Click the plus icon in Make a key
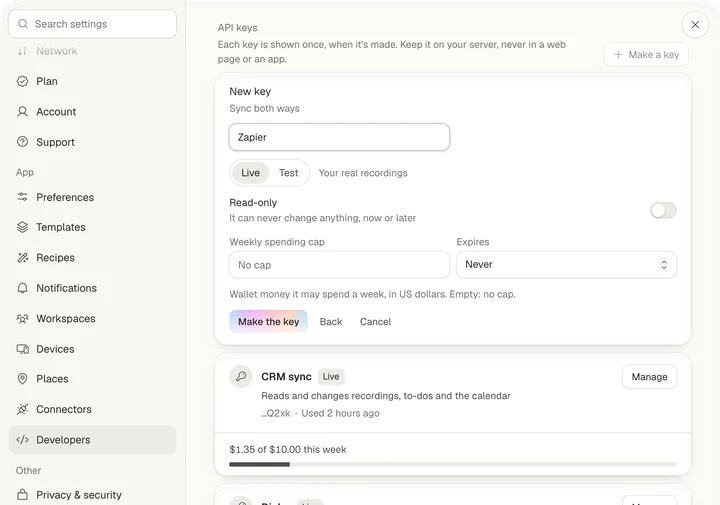Viewport: 720px width, 505px height. point(619,55)
